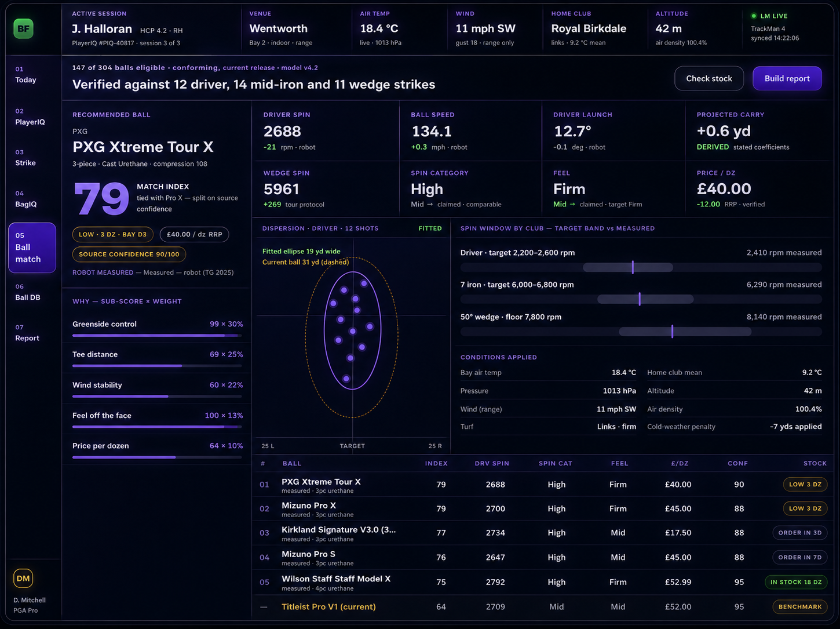Viewport: 840px width, 629px height.
Task: Select the Titleist Pro V1 (current) row
Action: tap(543, 607)
